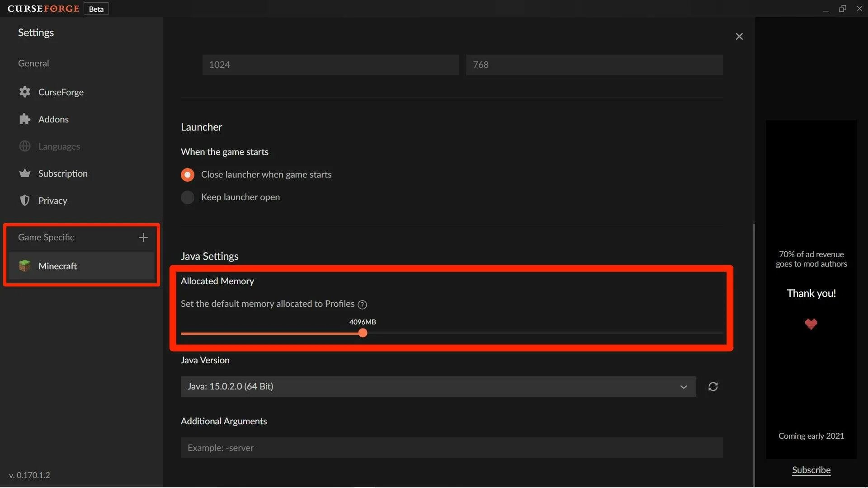Screen dimensions: 868x488
Task: Open the Minecraft game specific settings
Action: coord(57,266)
